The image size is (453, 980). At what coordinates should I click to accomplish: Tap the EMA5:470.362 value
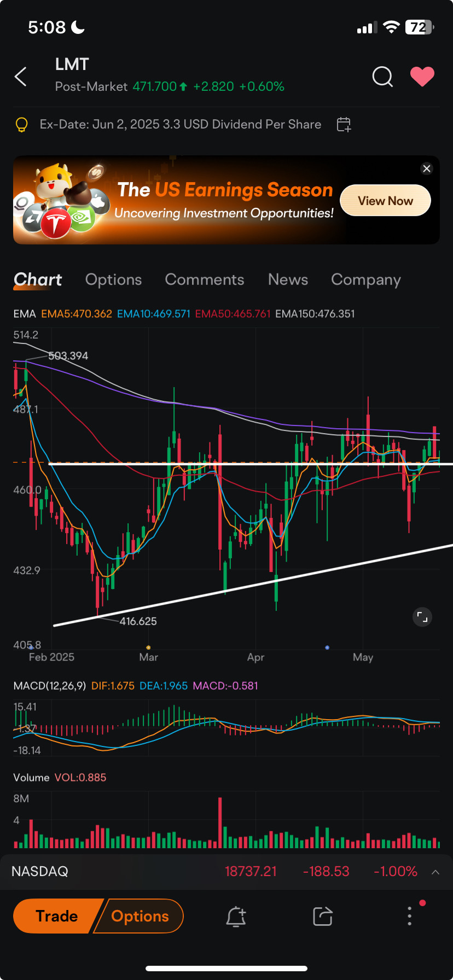pyautogui.click(x=77, y=314)
